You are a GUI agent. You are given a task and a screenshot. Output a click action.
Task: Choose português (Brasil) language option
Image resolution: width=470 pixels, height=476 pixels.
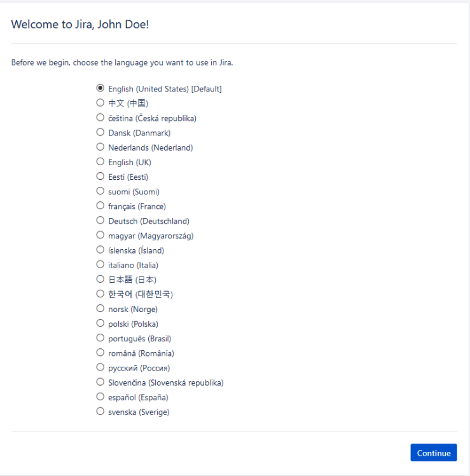100,338
